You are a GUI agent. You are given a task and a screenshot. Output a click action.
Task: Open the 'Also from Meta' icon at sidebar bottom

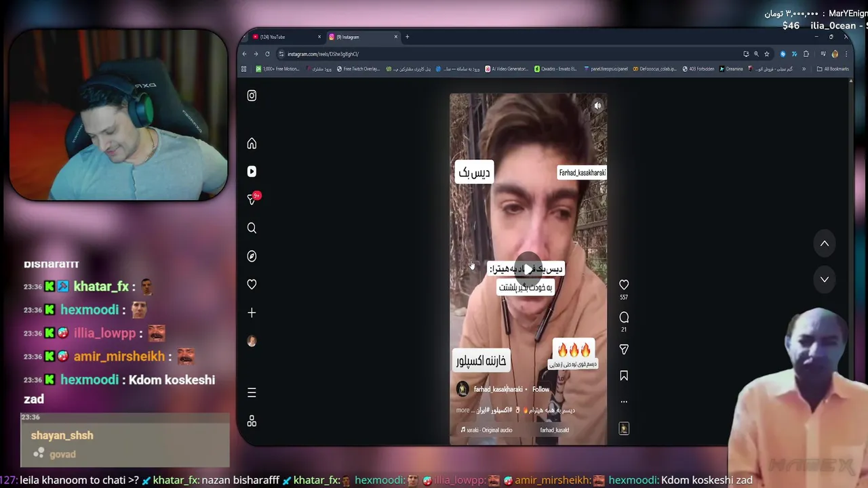click(252, 421)
